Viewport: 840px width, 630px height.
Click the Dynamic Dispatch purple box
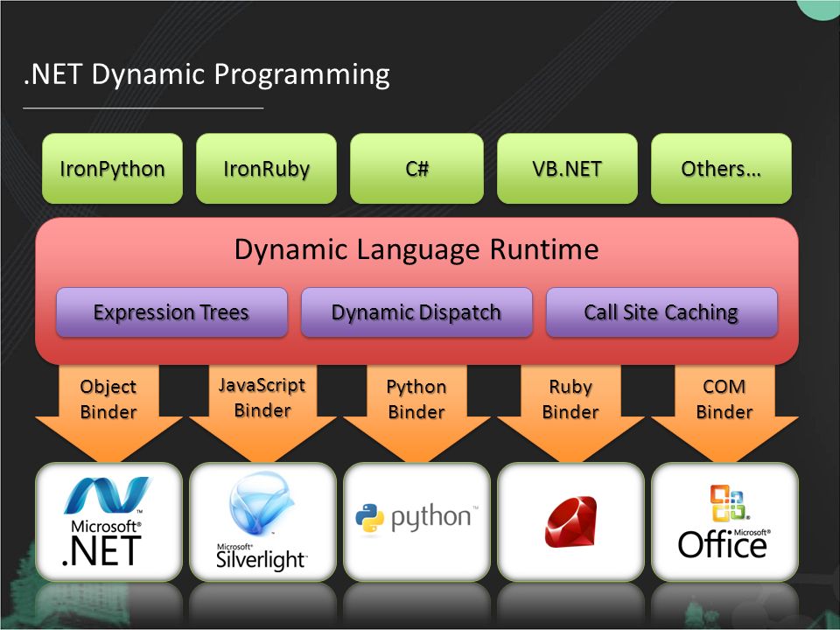(416, 312)
